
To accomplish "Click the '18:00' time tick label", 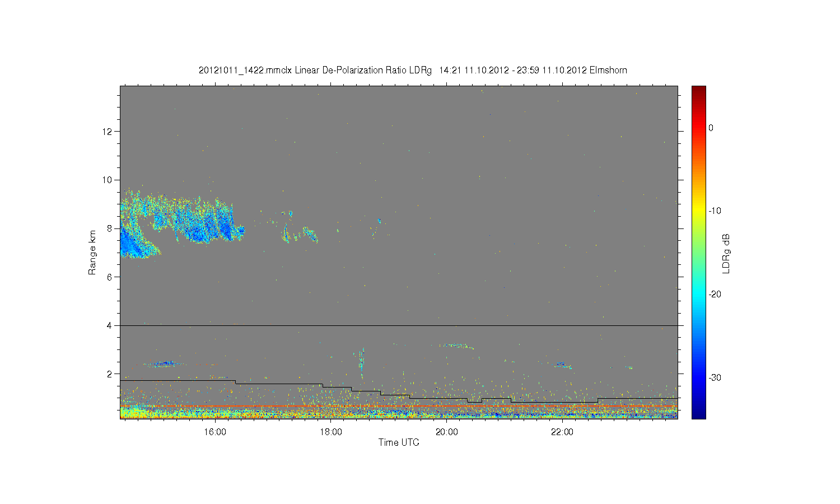I will click(331, 432).
